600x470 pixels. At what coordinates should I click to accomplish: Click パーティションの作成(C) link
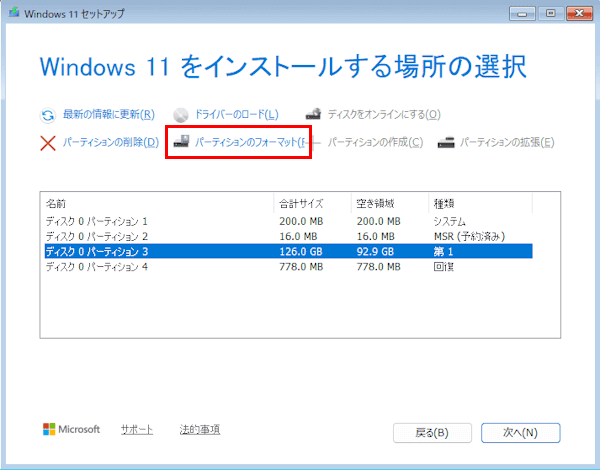pyautogui.click(x=375, y=142)
